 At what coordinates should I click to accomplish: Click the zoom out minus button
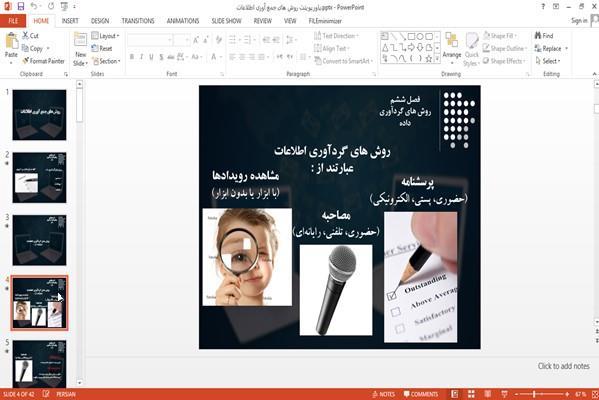(516, 394)
